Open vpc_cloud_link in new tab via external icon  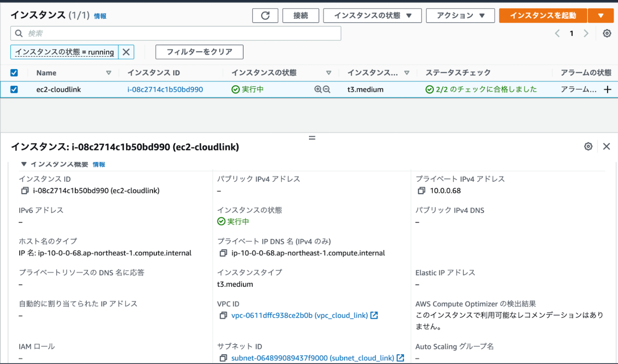point(374,315)
